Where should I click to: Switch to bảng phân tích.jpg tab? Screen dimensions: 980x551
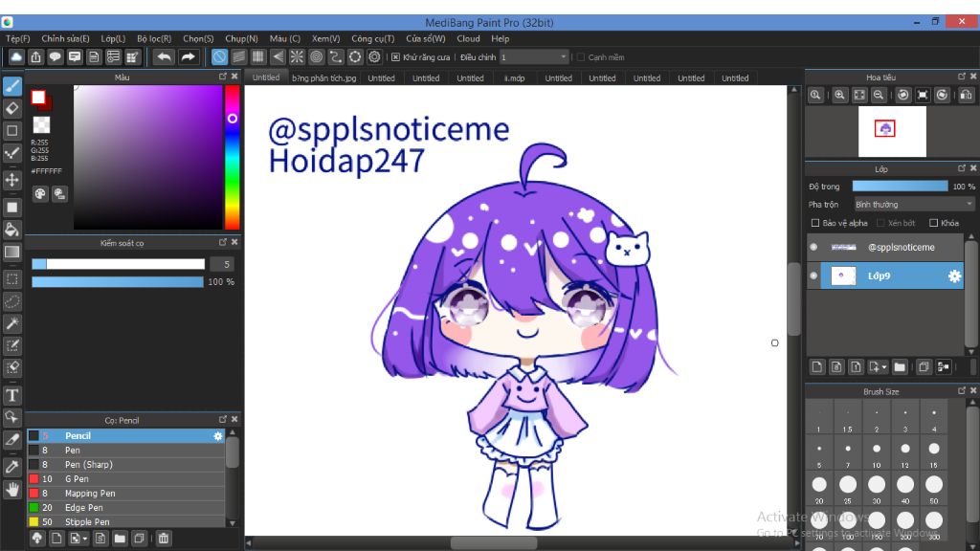coord(323,78)
